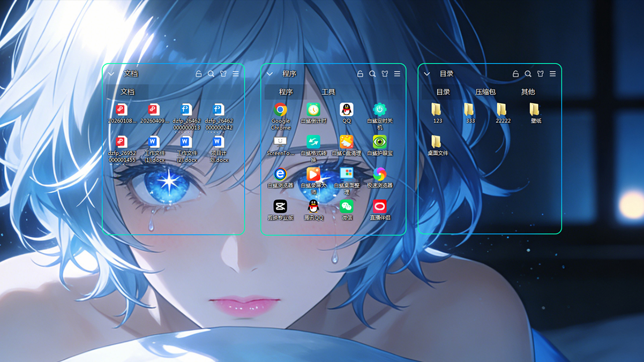The image size is (644, 362).
Task: Switch to the 压缩包 tab
Action: pos(486,92)
